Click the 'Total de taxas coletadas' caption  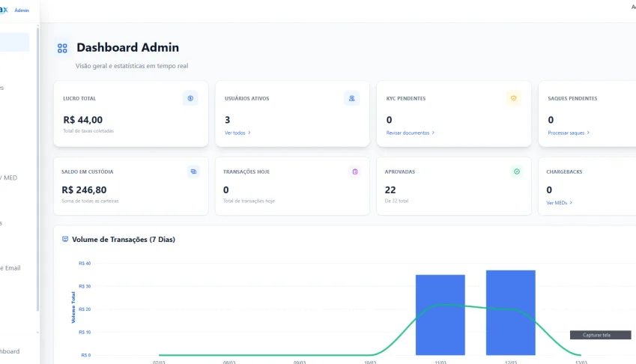tap(88, 131)
